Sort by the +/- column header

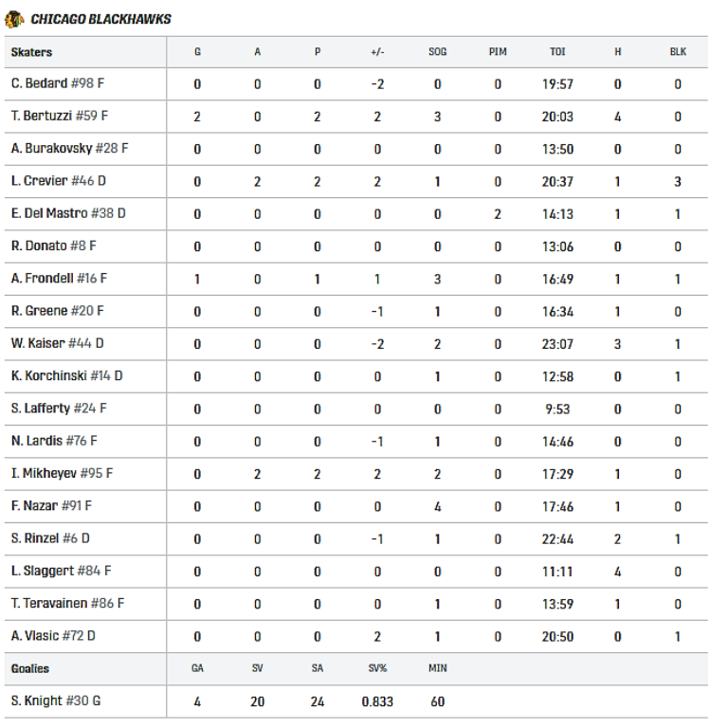(x=377, y=52)
